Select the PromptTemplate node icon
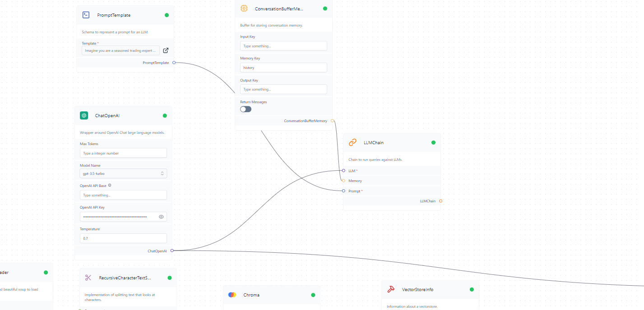 point(86,15)
